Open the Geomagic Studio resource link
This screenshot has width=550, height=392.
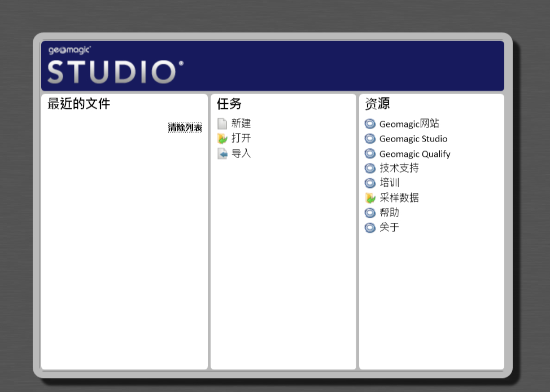[413, 139]
